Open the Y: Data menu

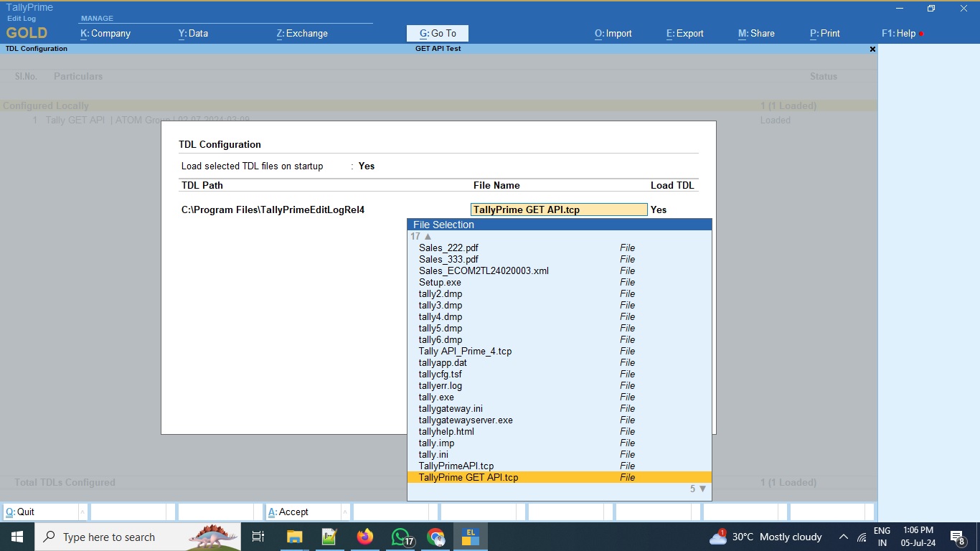[193, 33]
